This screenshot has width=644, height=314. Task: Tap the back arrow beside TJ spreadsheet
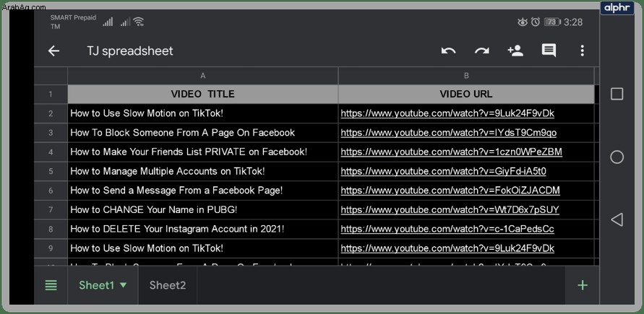click(53, 51)
